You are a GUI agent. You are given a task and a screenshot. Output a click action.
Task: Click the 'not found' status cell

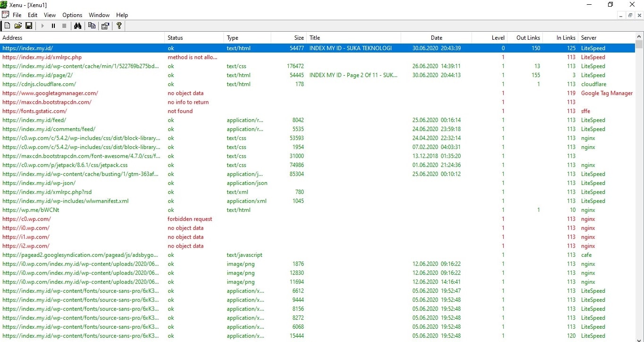[180, 111]
